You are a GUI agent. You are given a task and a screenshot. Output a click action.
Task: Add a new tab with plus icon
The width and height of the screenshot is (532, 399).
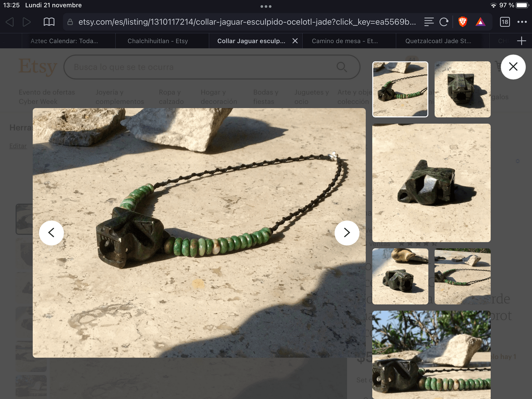(x=522, y=41)
